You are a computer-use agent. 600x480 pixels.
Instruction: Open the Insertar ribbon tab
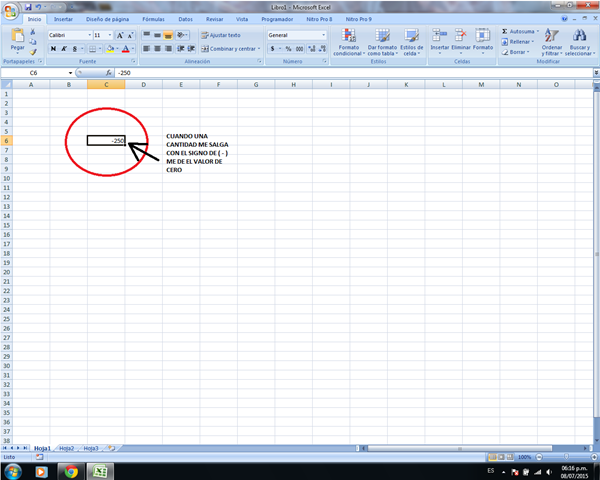[x=63, y=19]
